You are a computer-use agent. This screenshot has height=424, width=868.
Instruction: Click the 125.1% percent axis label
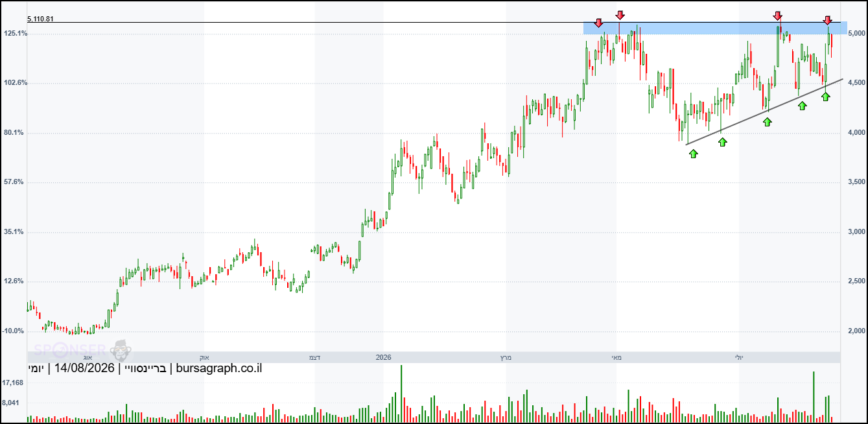click(x=14, y=33)
